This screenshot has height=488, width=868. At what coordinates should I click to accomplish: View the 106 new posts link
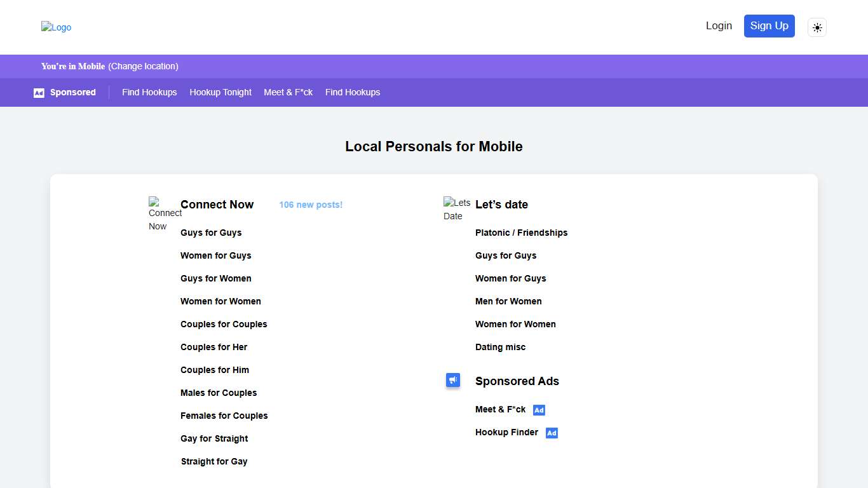click(310, 205)
